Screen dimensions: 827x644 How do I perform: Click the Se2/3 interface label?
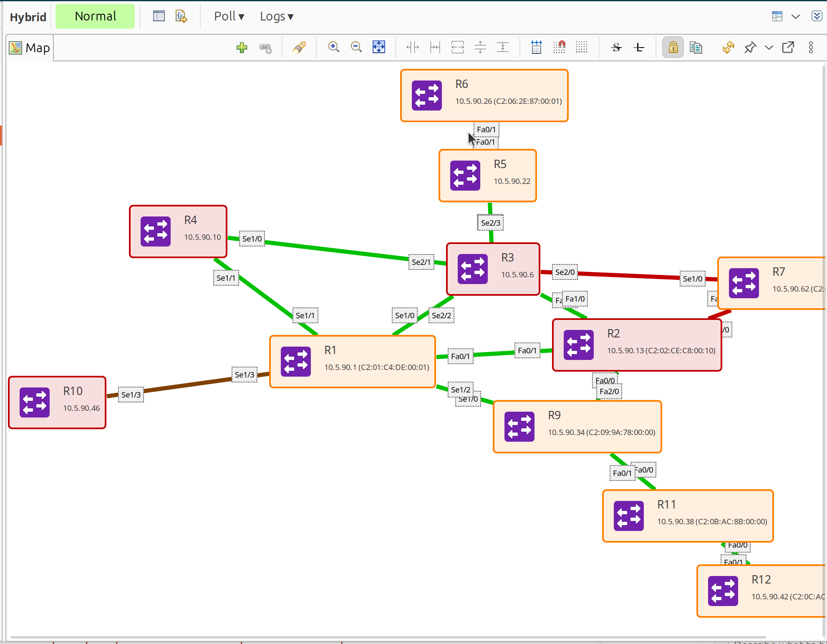(490, 223)
